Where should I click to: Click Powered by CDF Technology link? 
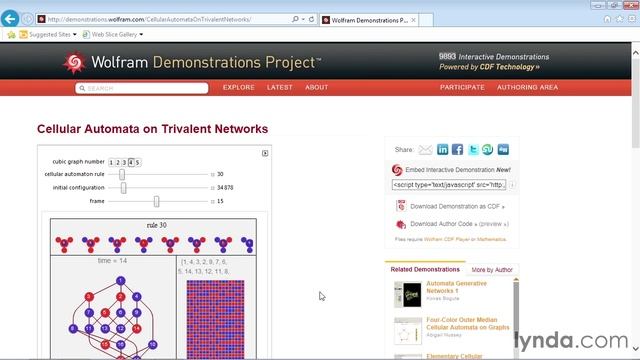489,67
